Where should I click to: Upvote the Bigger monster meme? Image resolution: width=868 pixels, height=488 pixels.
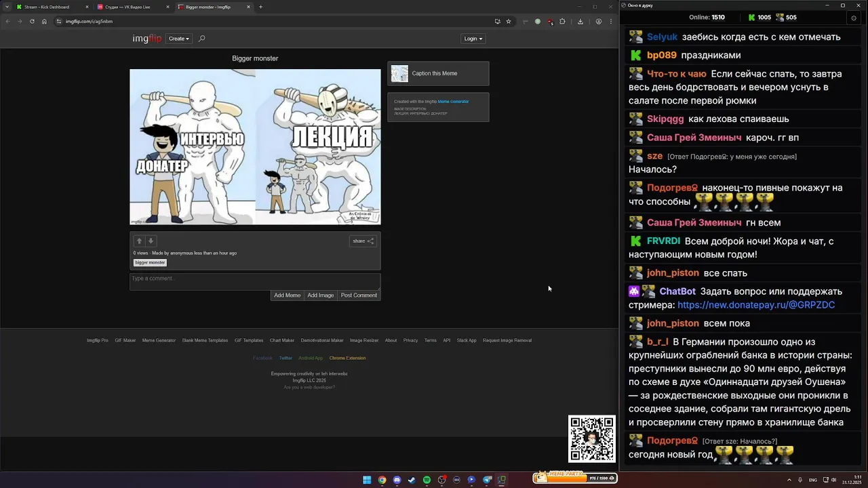(139, 241)
